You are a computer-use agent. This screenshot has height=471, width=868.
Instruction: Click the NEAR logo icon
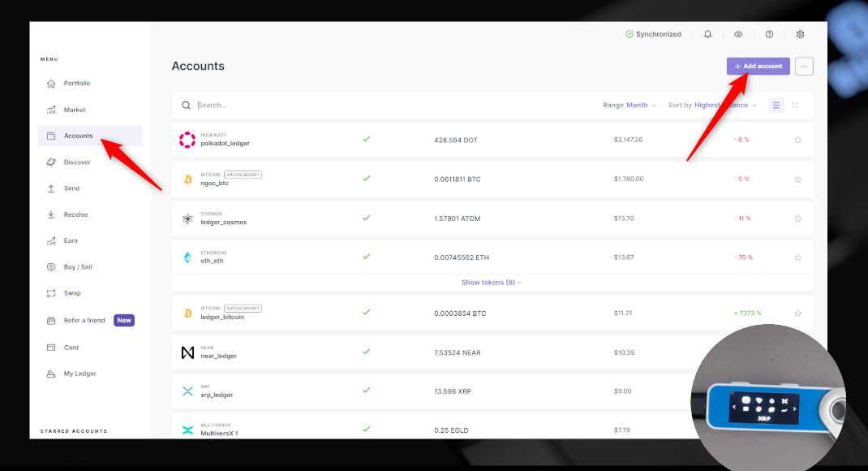[187, 352]
